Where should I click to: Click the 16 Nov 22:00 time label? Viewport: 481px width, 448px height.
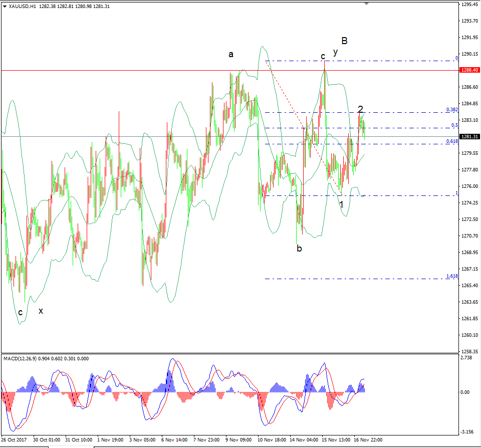pos(368,439)
